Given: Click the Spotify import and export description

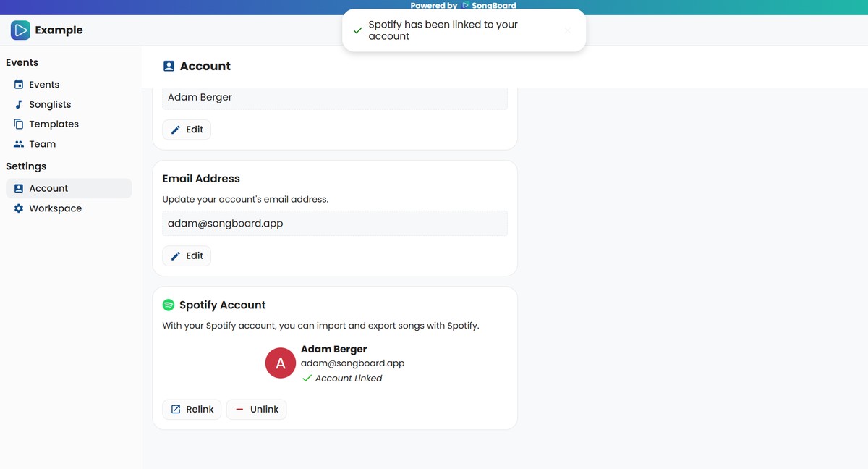Looking at the screenshot, I should 321,326.
